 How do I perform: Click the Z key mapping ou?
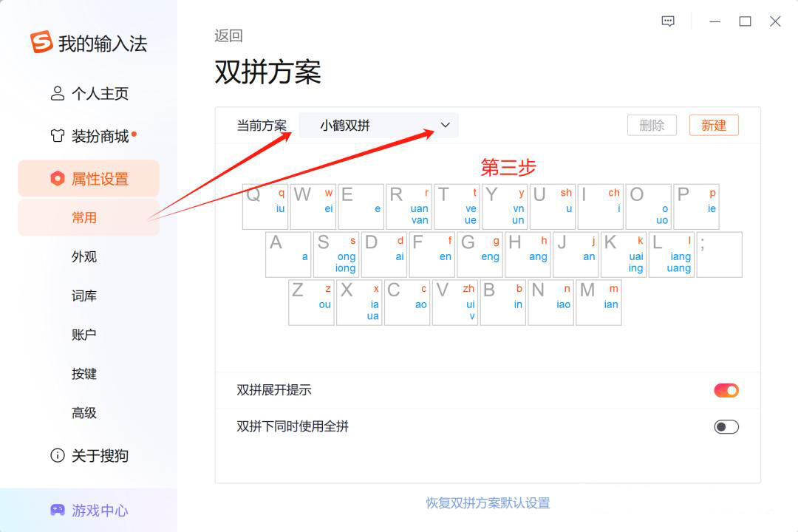(x=311, y=302)
